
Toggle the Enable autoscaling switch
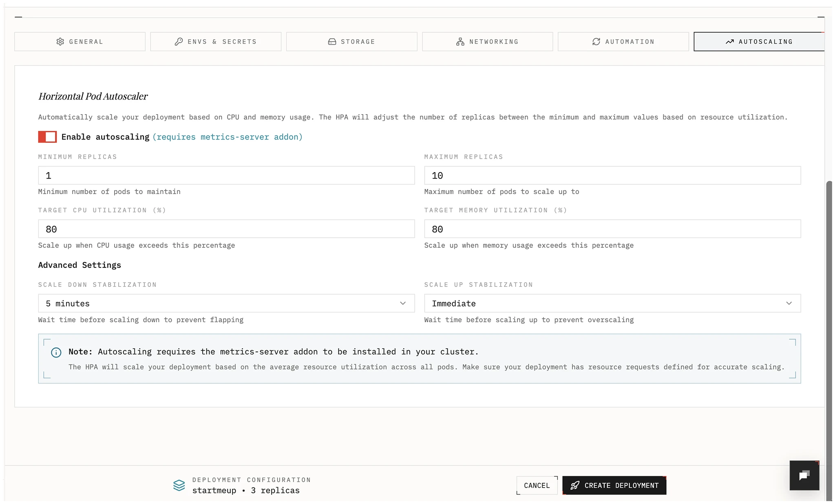click(47, 137)
